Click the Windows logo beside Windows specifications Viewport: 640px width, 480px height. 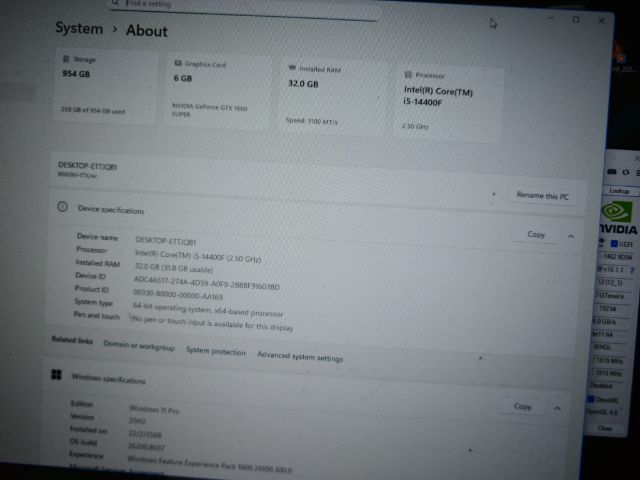(56, 376)
